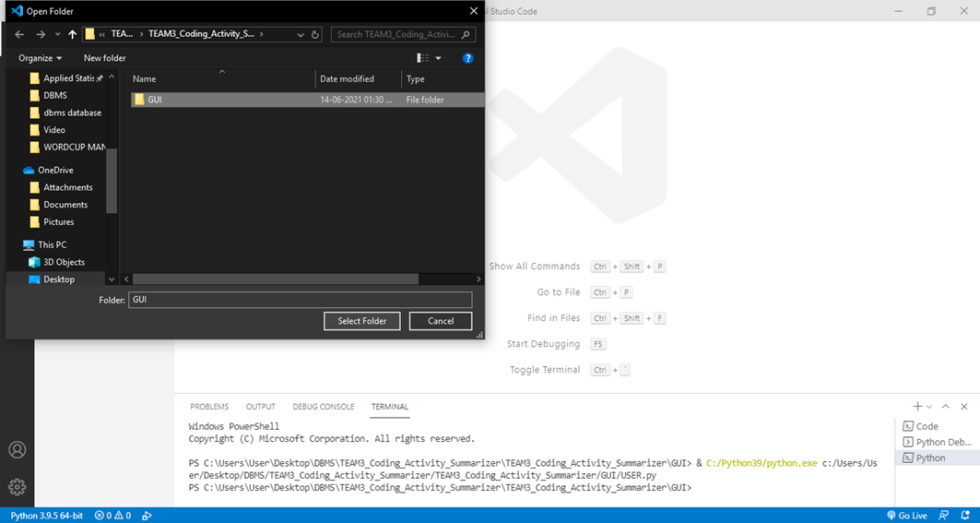Viewport: 980px width, 523px height.
Task: Go forward in Open Folder dialog
Action: click(x=41, y=34)
